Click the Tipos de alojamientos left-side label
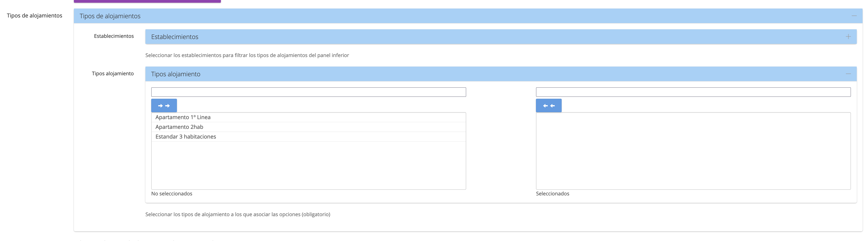Screen dimensions: 868x241 click(x=34, y=16)
